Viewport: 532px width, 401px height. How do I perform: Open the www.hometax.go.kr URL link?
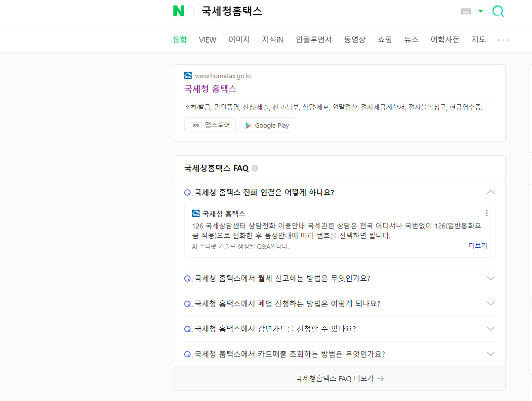[223, 76]
